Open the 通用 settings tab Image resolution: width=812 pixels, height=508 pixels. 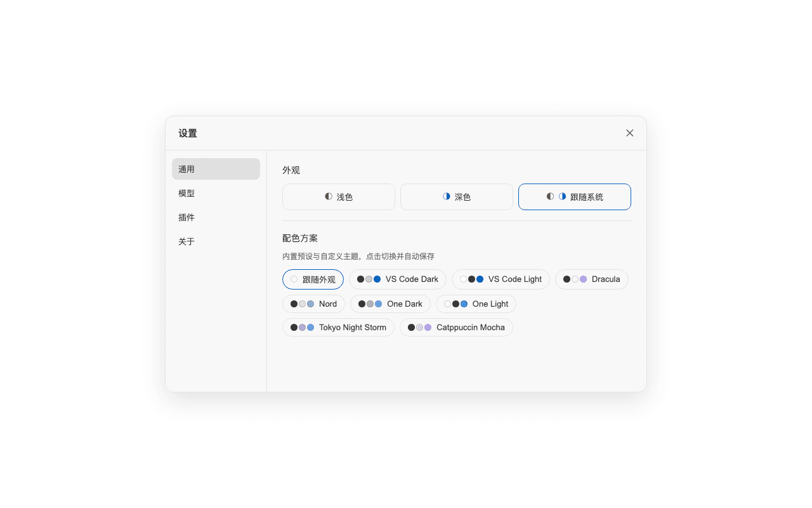(216, 169)
